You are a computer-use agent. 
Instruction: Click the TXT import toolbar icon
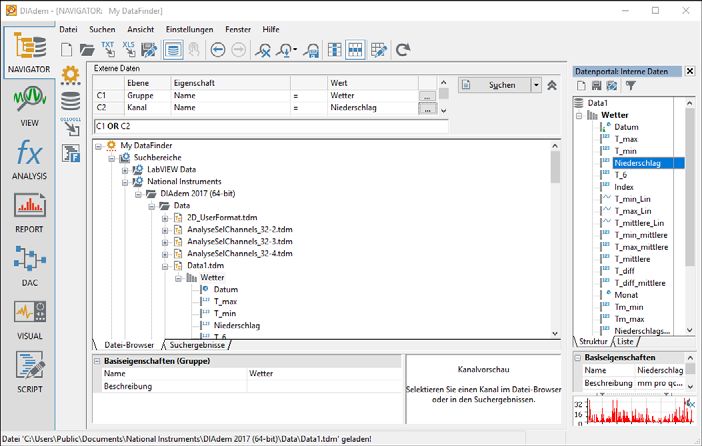pos(108,50)
